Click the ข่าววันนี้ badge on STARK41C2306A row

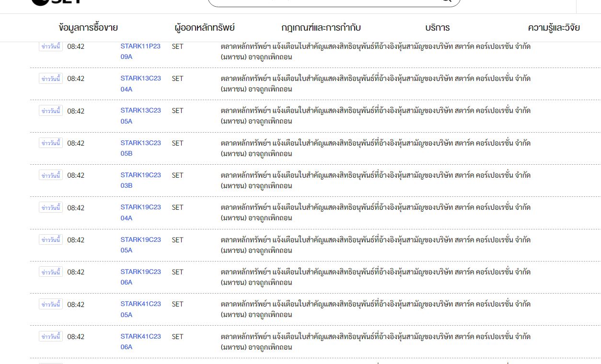(51, 336)
